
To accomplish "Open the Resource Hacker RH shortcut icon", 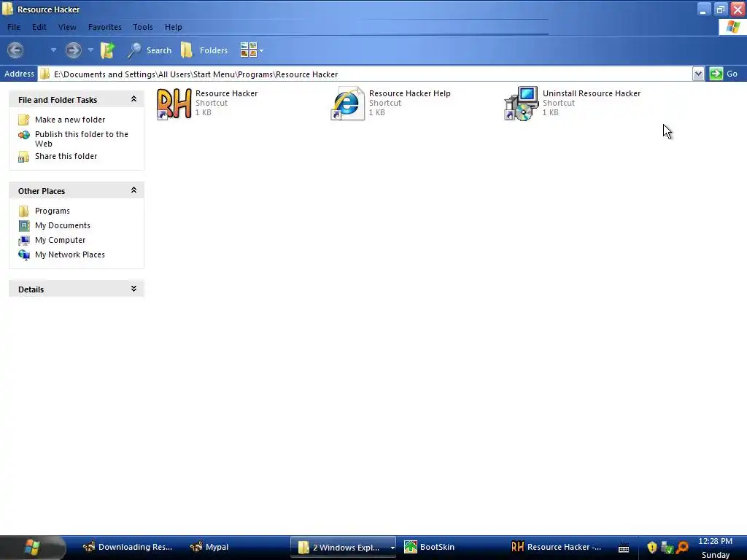I will (174, 104).
